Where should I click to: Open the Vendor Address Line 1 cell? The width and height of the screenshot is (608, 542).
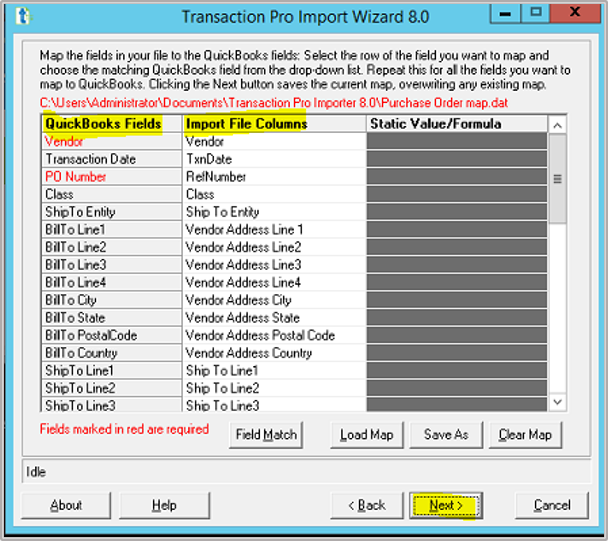click(x=274, y=230)
